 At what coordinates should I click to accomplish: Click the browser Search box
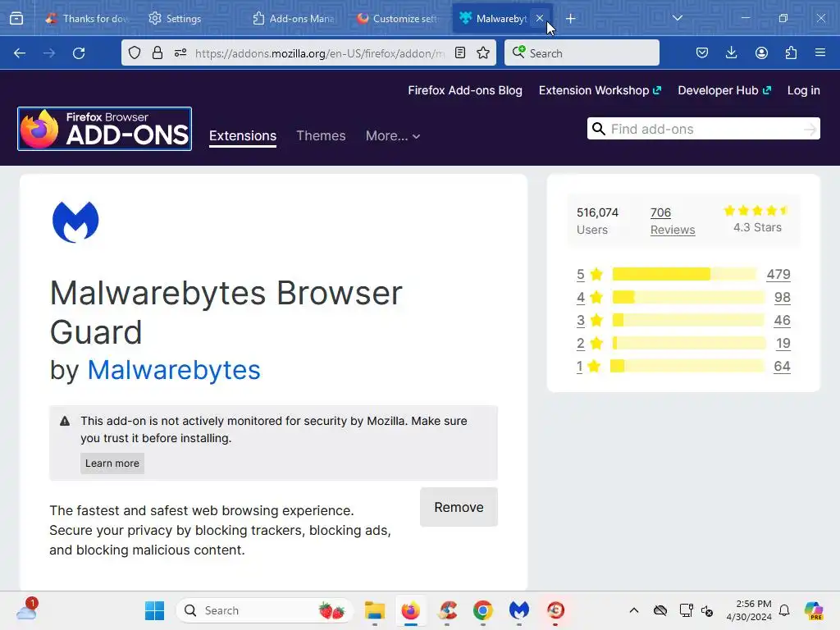(582, 52)
